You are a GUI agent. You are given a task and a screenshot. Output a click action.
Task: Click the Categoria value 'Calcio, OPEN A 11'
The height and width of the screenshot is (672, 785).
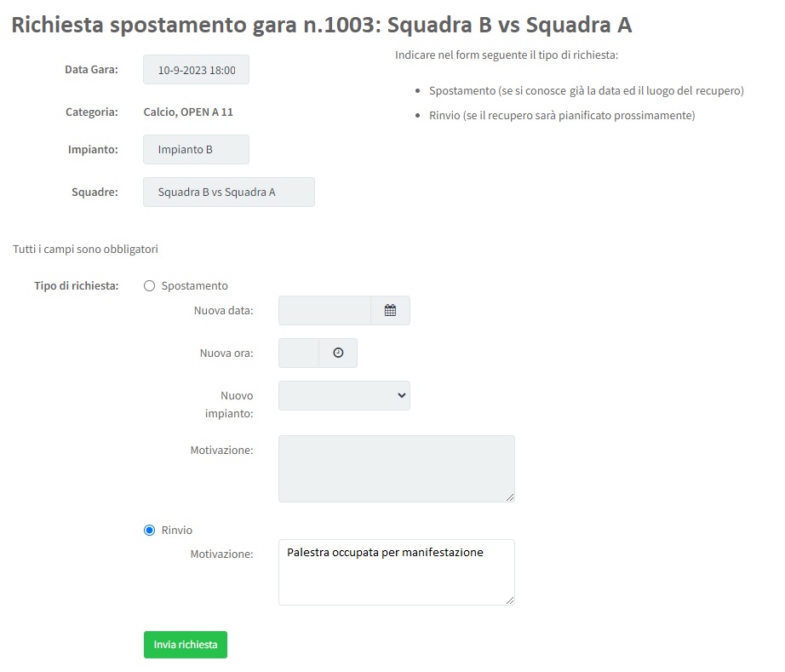point(188,112)
